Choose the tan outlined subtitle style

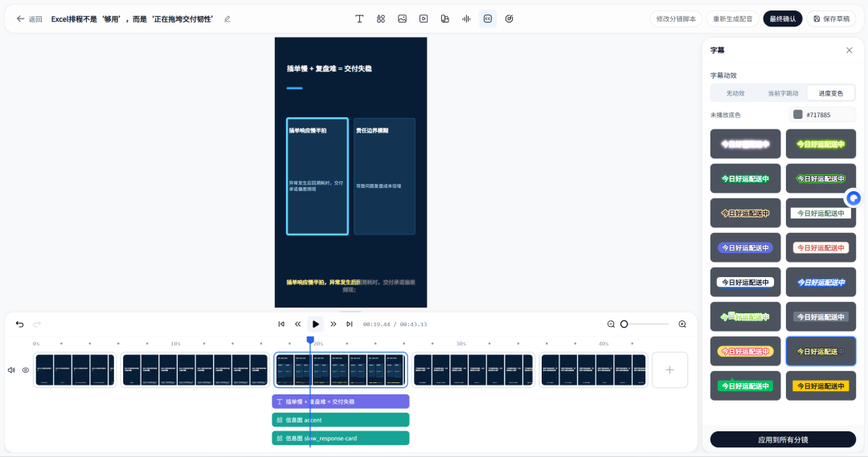tap(745, 213)
